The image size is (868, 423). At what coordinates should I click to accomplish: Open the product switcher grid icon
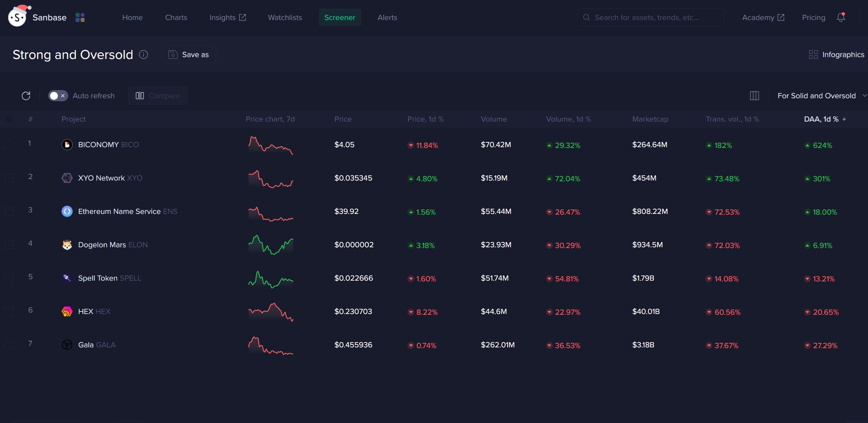pos(80,17)
